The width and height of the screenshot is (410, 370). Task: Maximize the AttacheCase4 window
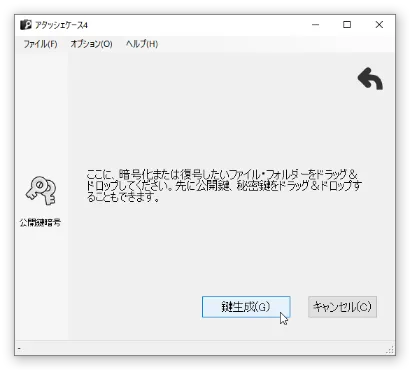(x=347, y=25)
